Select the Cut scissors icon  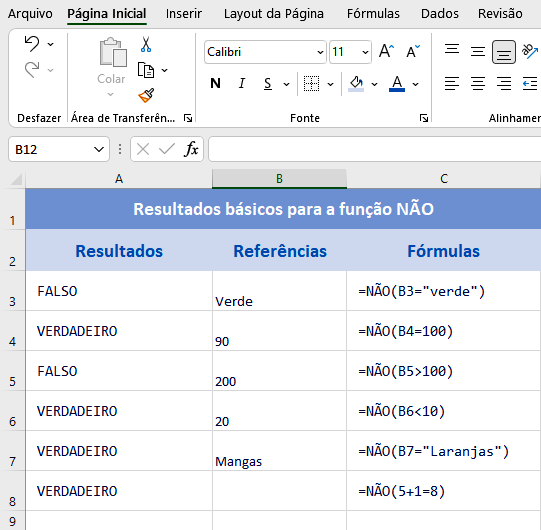pyautogui.click(x=146, y=45)
